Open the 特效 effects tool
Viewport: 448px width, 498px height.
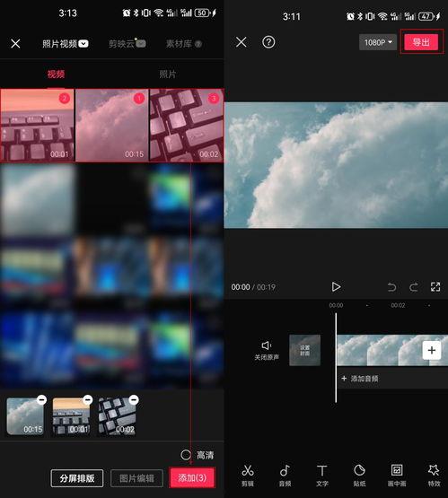click(x=434, y=476)
